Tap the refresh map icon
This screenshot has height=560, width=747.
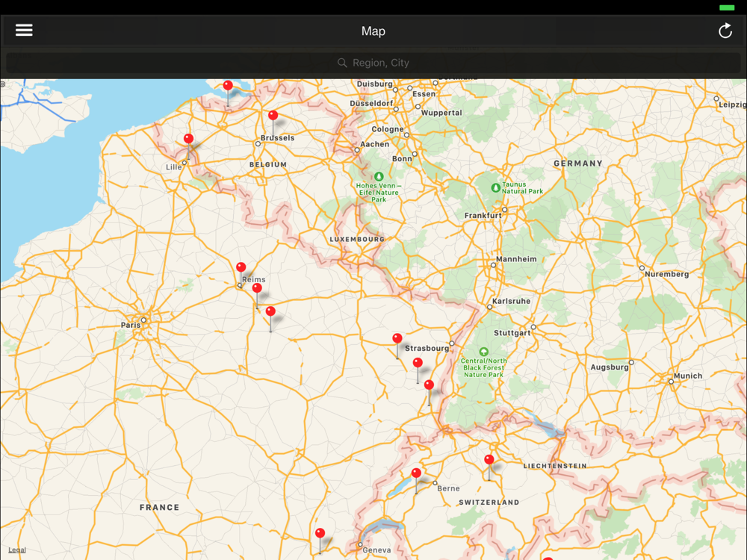coord(725,31)
